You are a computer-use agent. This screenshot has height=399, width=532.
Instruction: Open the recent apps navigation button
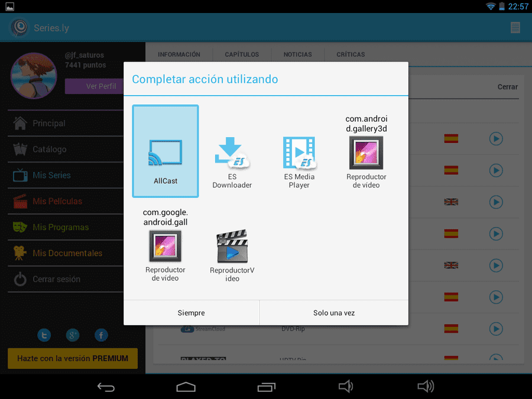click(267, 387)
